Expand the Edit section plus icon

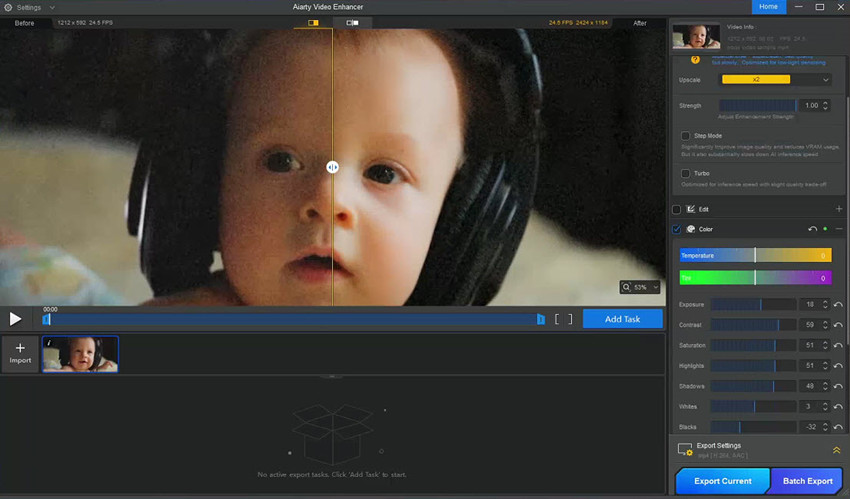[x=839, y=209]
